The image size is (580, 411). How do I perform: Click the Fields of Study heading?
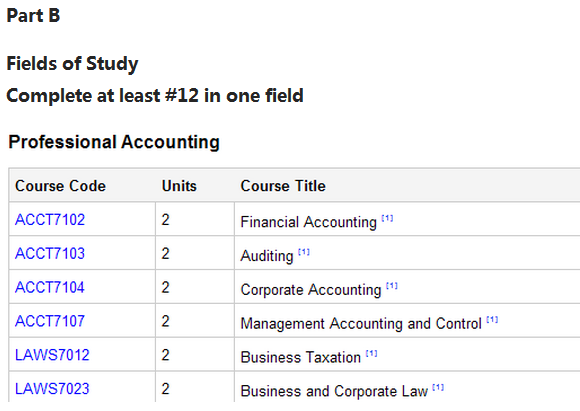72,64
